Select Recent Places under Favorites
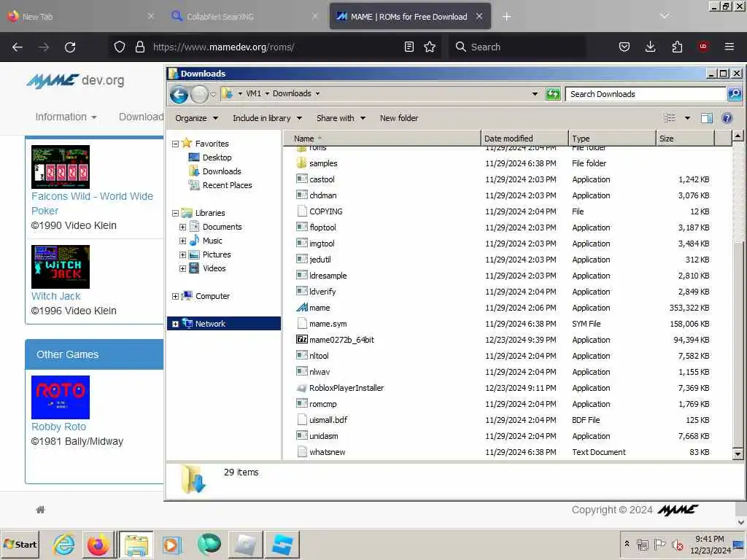The width and height of the screenshot is (747, 560). (220, 185)
